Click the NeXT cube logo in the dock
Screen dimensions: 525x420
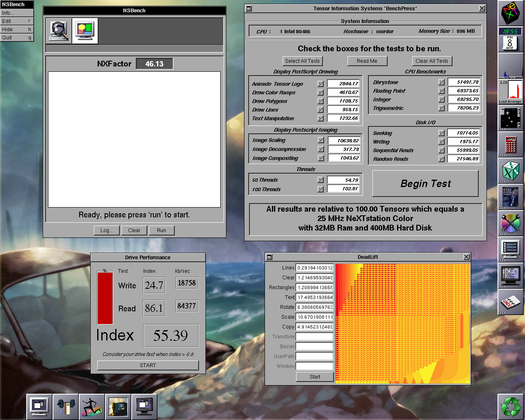(511, 13)
